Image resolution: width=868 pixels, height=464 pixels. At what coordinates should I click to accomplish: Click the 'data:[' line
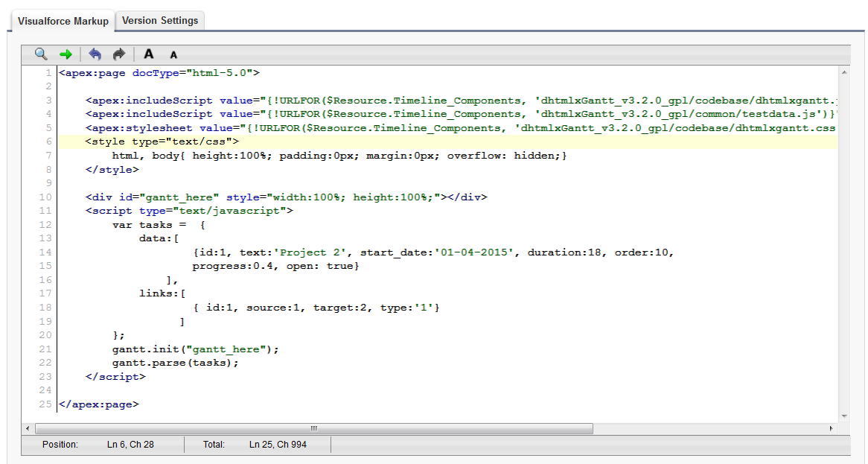[x=159, y=238]
